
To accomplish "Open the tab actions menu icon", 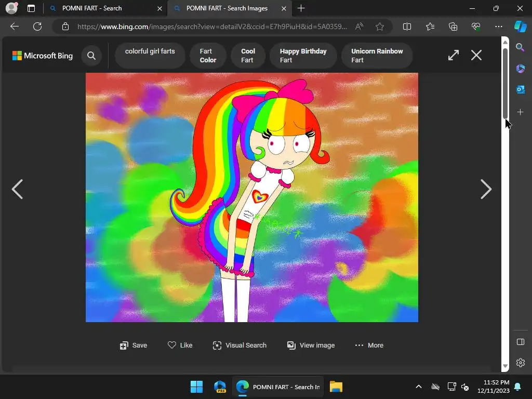I will 31,8.
